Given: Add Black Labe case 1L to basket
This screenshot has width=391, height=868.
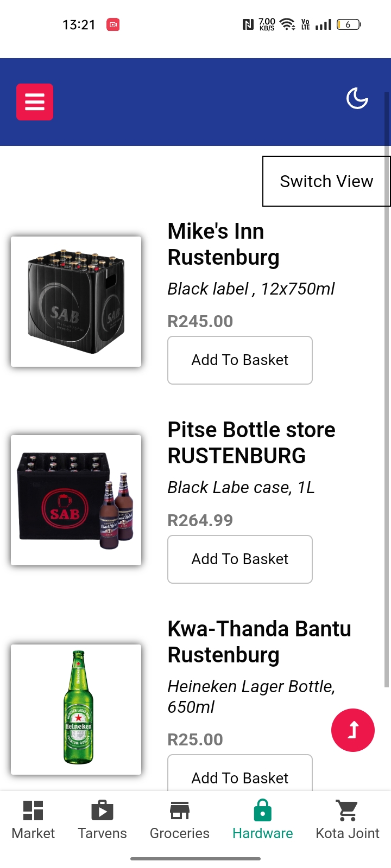Looking at the screenshot, I should 239,559.
